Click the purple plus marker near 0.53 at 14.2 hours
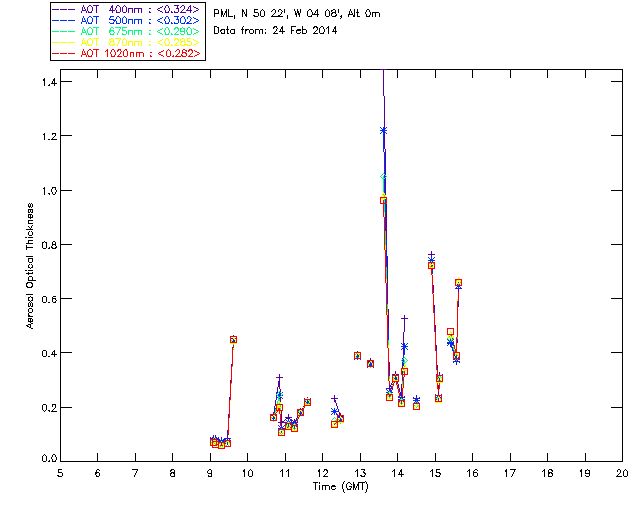 [x=404, y=318]
